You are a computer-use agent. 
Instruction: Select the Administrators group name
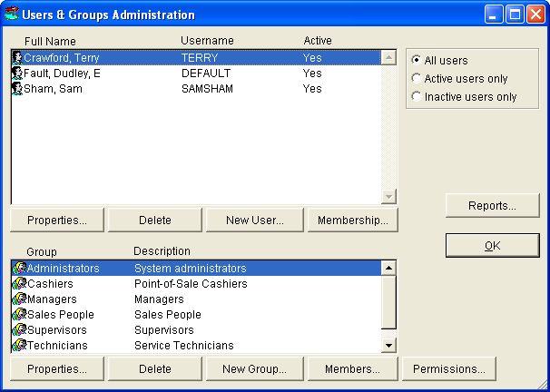pos(64,268)
